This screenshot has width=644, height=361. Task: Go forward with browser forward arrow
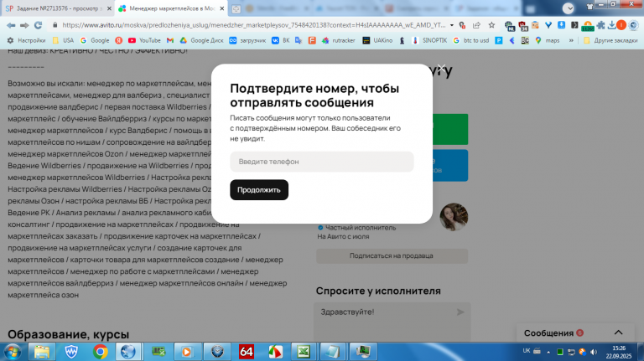point(24,25)
